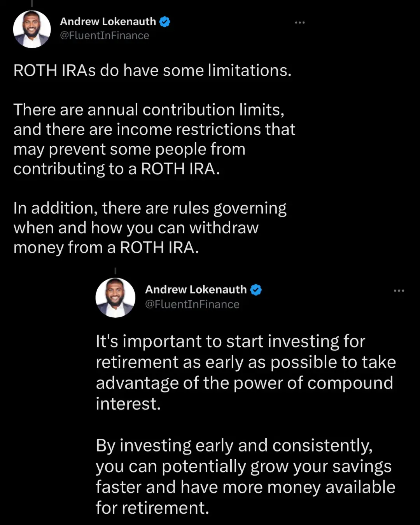Click @FluentInFinance under the second tweet's name

[192, 304]
